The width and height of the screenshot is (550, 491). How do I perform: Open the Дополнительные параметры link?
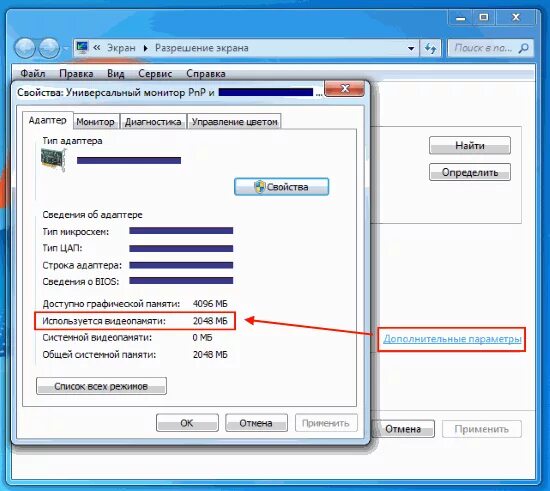pyautogui.click(x=452, y=339)
